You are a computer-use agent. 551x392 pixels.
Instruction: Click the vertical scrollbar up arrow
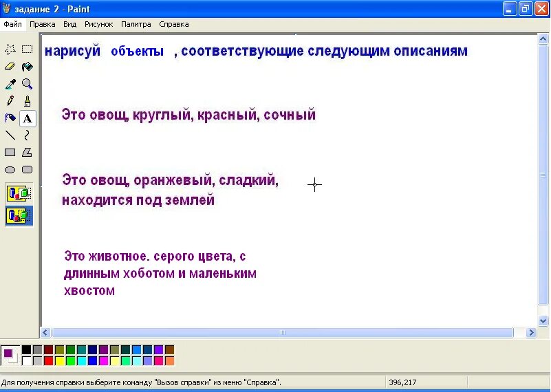click(543, 39)
